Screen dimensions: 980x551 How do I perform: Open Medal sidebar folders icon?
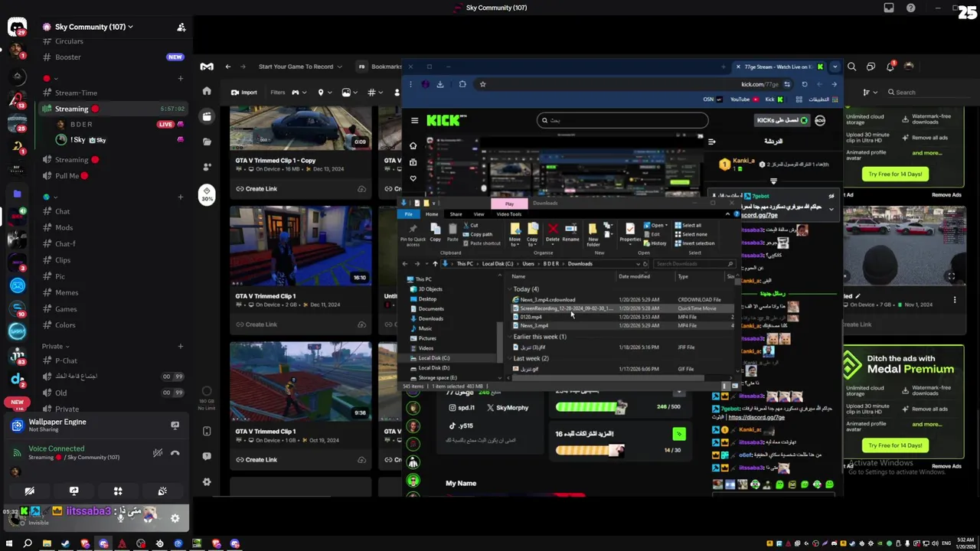(x=207, y=142)
